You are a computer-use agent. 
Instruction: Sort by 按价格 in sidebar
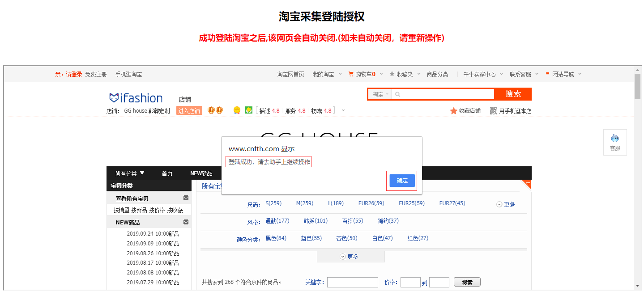click(157, 210)
